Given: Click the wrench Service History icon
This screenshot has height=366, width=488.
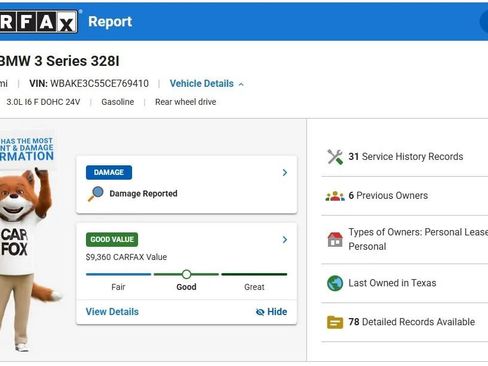Looking at the screenshot, I should tap(335, 157).
